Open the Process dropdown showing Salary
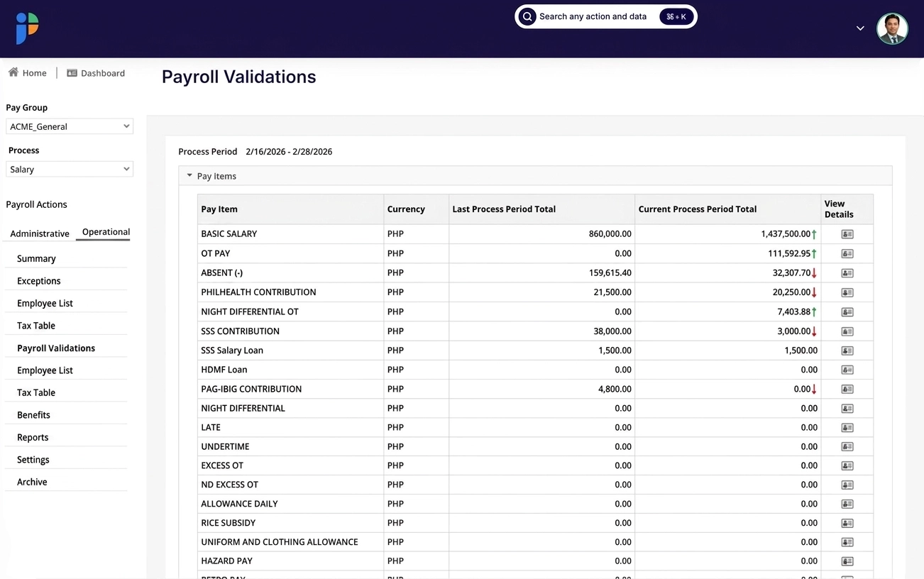 point(70,170)
